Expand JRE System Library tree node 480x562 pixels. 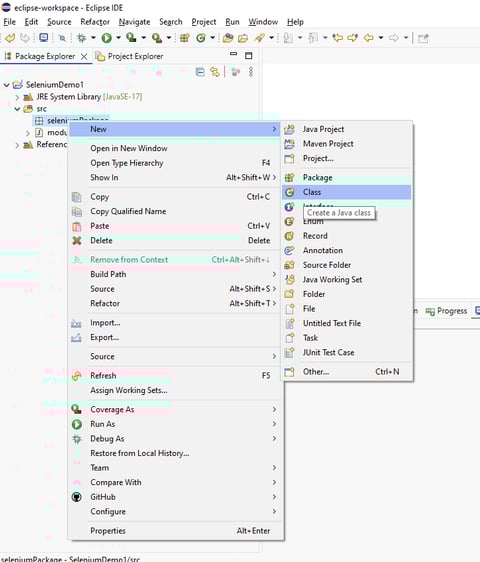pos(17,97)
